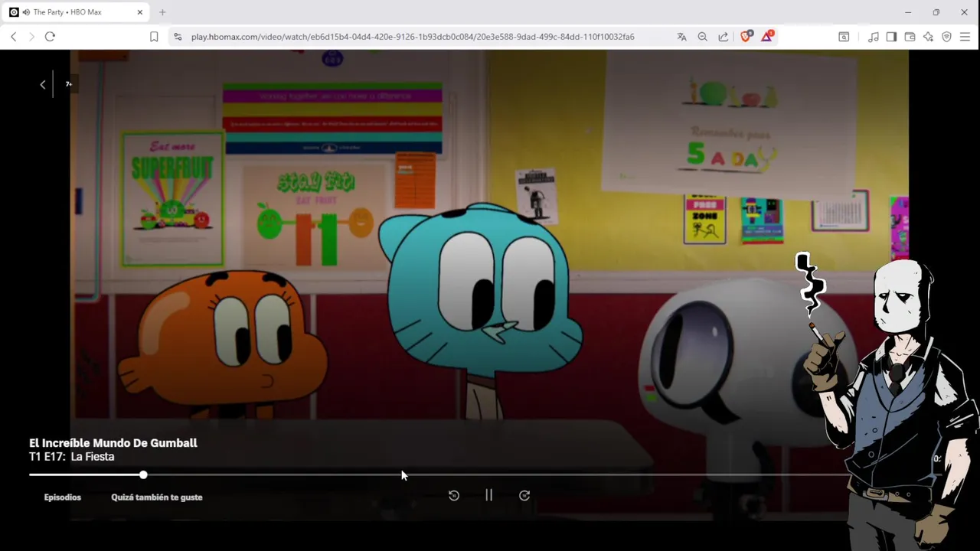Click episode label T1 E17: La Fiesta
The width and height of the screenshot is (980, 551).
point(72,457)
